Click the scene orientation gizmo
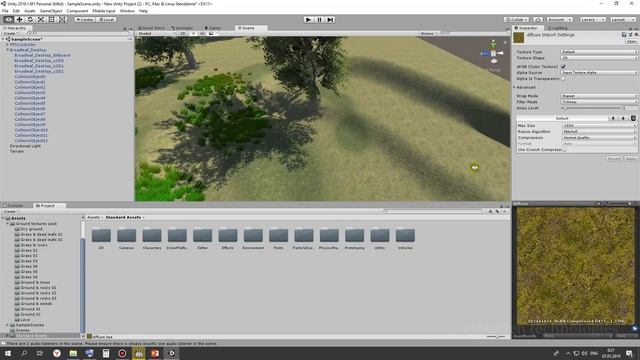640x360 pixels. click(493, 53)
